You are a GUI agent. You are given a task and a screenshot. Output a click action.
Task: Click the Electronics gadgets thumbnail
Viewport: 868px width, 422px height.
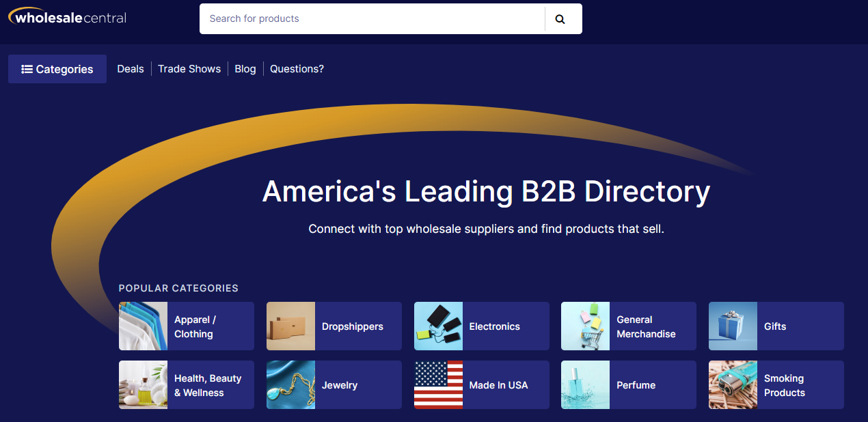(x=438, y=326)
